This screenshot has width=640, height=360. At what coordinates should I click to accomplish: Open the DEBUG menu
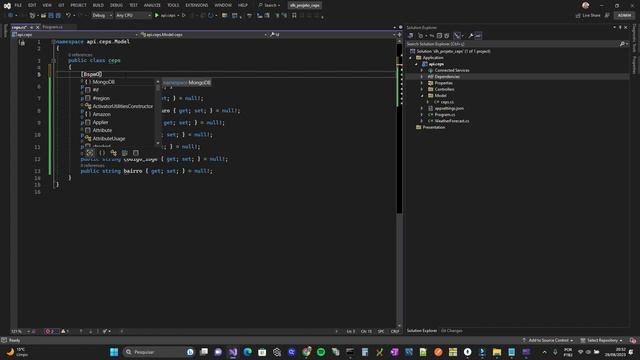(116, 5)
